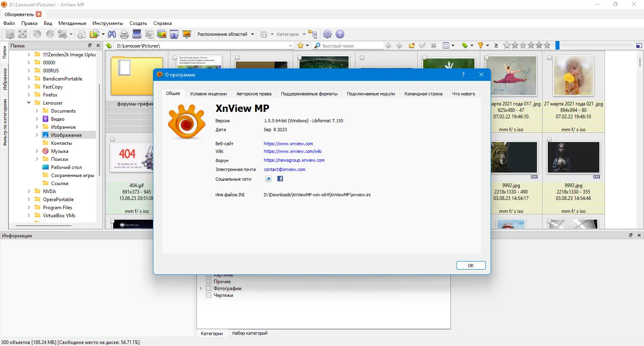Open the Инструменты menu
The image size is (644, 346).
(x=108, y=23)
